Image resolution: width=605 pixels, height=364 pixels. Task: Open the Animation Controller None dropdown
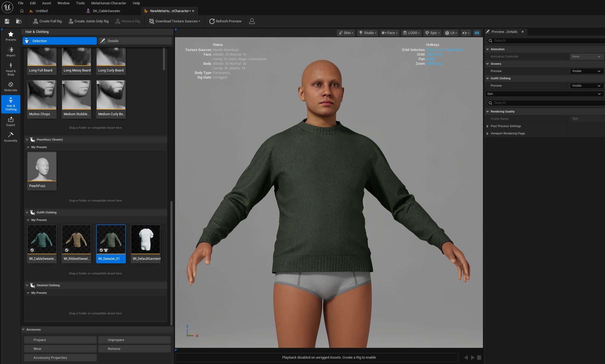coord(587,56)
